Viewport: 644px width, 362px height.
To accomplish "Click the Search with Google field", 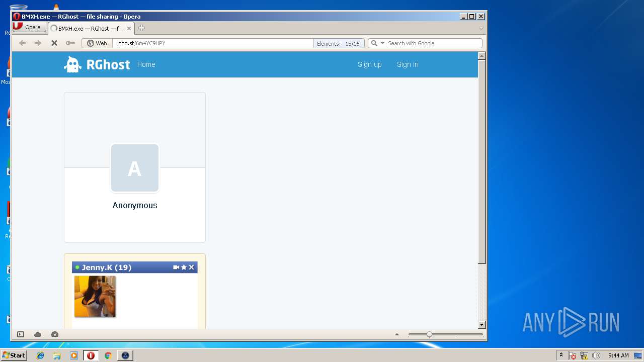I will 434,43.
